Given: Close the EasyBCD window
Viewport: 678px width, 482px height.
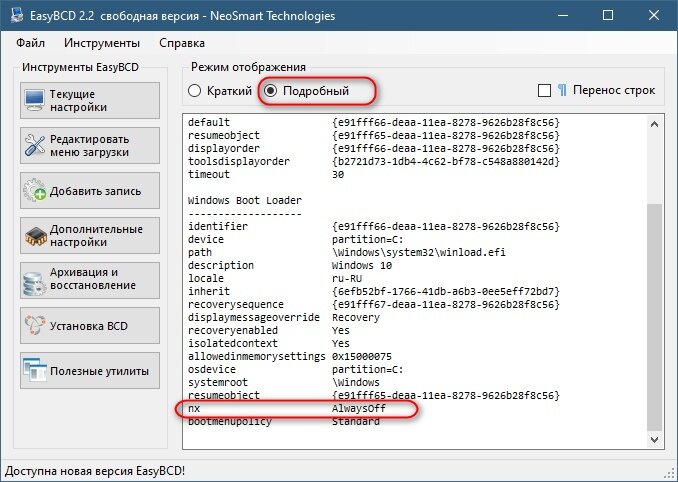Looking at the screenshot, I should (654, 15).
